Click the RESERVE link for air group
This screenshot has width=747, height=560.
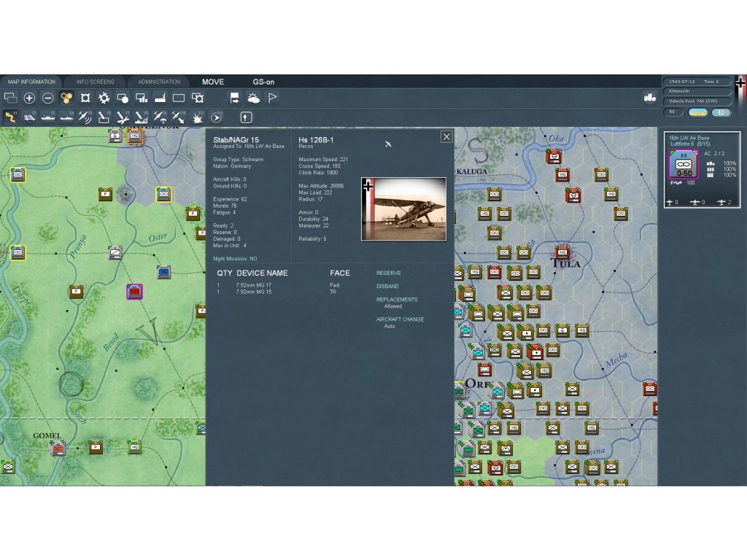tap(388, 273)
